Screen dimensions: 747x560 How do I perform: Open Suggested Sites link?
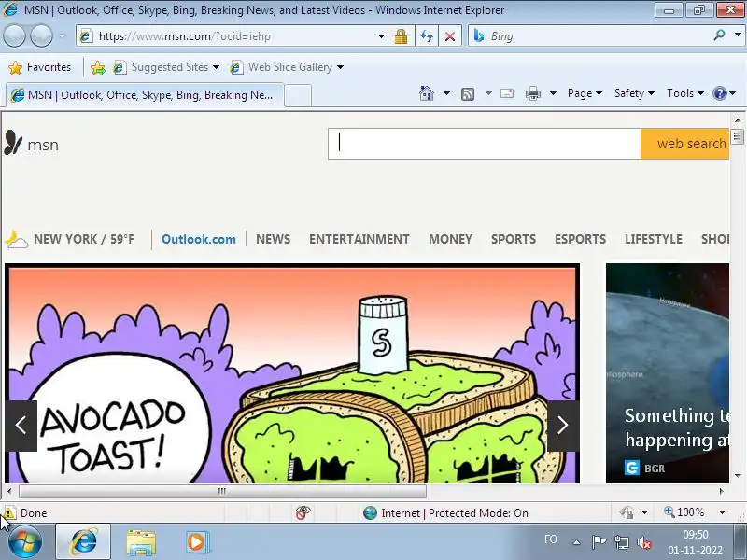tap(166, 67)
